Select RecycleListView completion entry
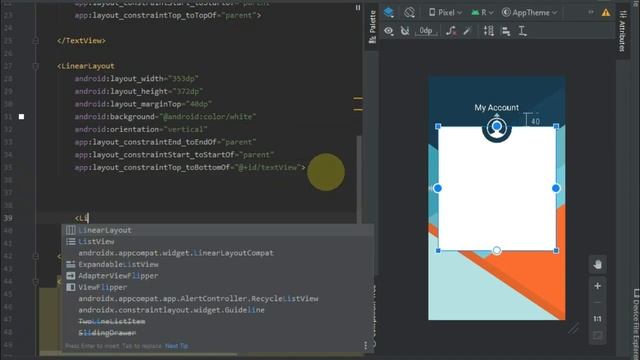This screenshot has width=640, height=360. click(x=218, y=299)
